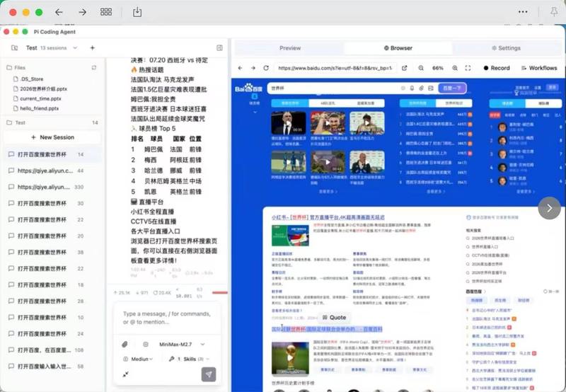Image resolution: width=566 pixels, height=392 pixels.
Task: Click the Baidu search button
Action: pos(452,88)
